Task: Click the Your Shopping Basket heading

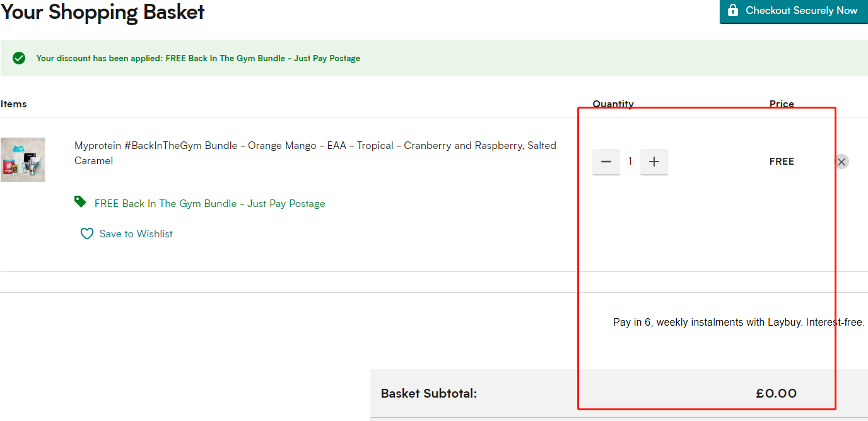Action: pyautogui.click(x=103, y=11)
